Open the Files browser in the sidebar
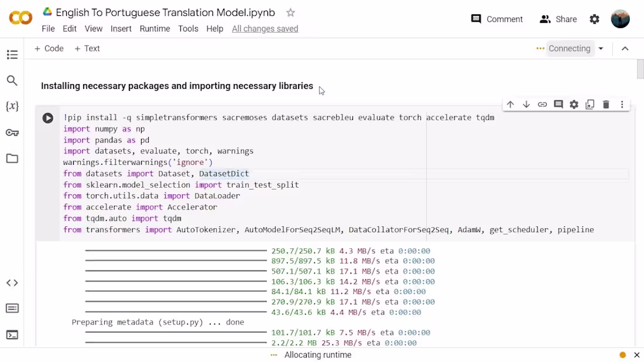The image size is (644, 362). 12,158
